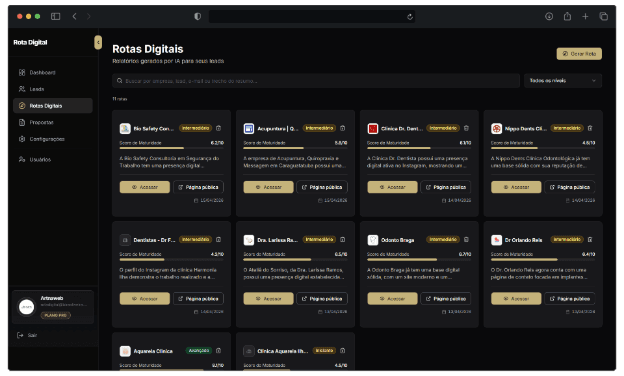Click the Acupuntura company logo thumbnail
624x376 pixels.
[249, 129]
